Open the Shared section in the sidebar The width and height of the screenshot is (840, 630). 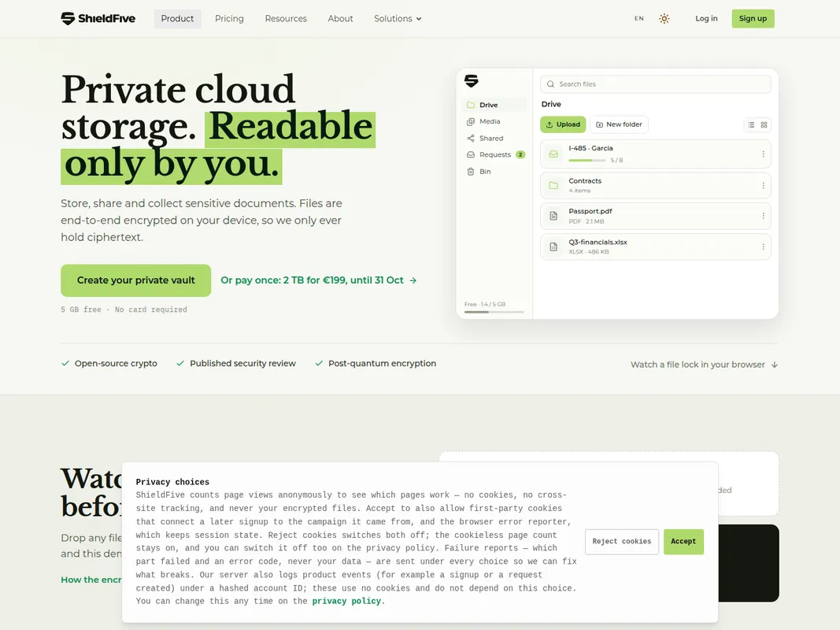[494, 139]
